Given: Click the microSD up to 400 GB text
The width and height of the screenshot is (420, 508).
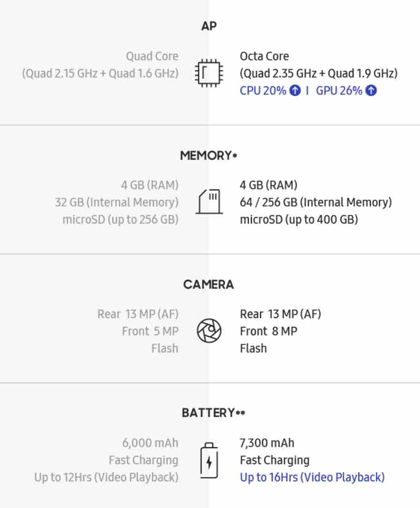Looking at the screenshot, I should (x=298, y=219).
